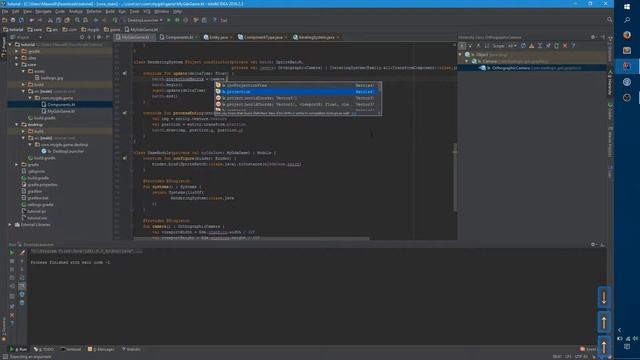Open Firefox from the Windows taskbar
Viewport: 640px width, 360px height.
tap(627, 35)
